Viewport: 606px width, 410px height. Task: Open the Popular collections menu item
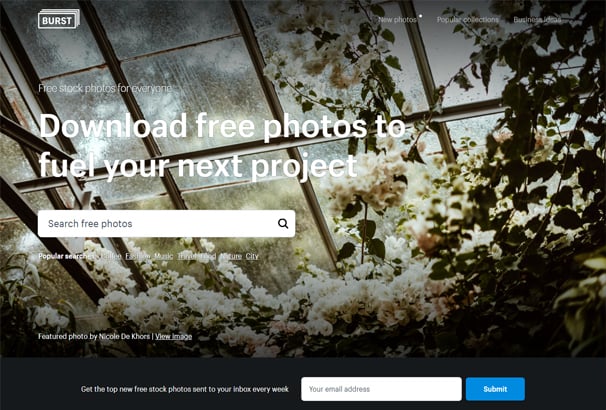(468, 20)
